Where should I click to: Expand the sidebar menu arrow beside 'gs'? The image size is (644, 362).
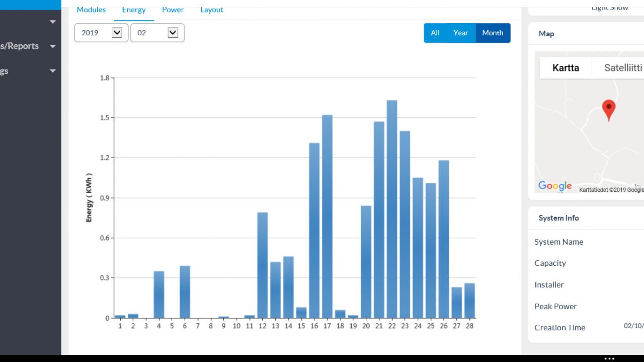coord(52,71)
